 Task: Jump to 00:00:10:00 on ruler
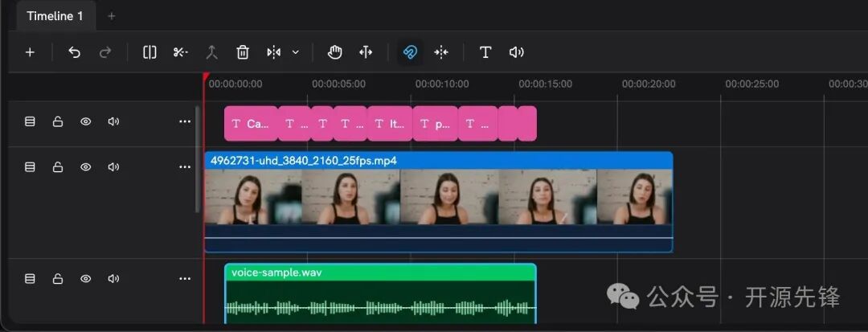(x=442, y=84)
